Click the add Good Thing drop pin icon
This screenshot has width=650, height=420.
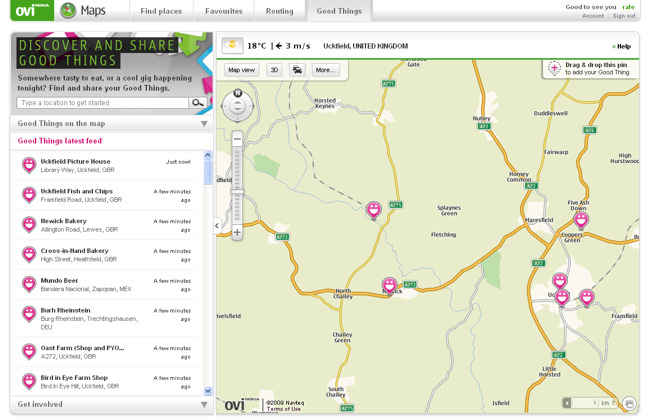pos(554,68)
